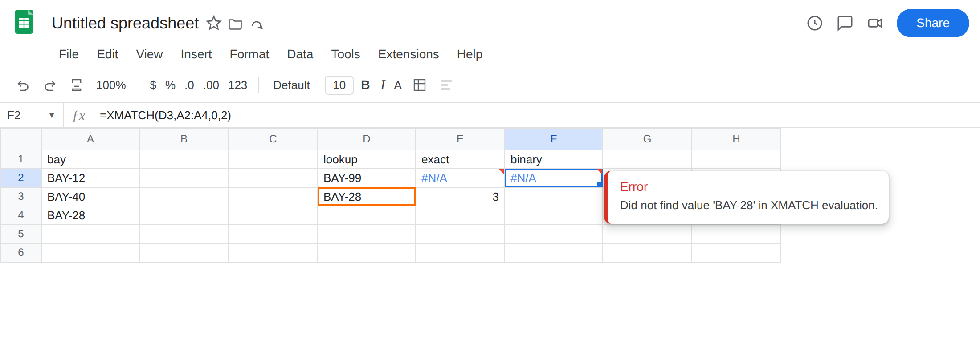Open the Edit menu
Screen dimensions: 980x356
click(x=107, y=54)
